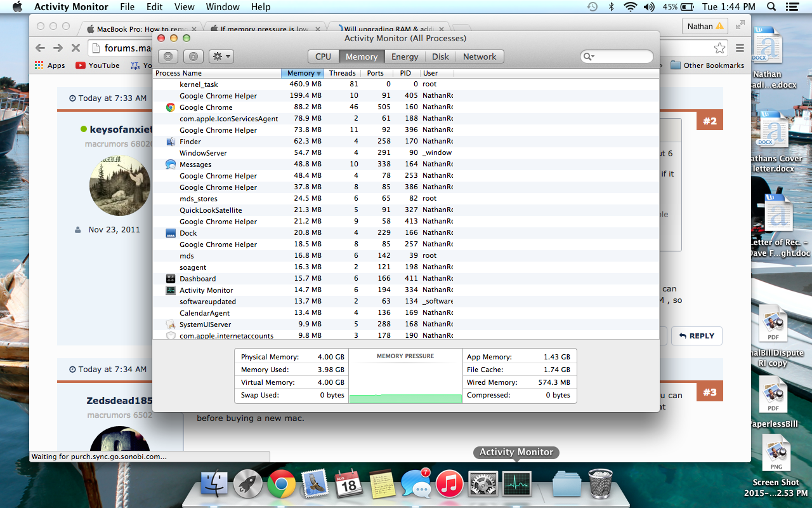Switch to MacBook Pro Chrome tab
This screenshot has width=812, height=508.
[141, 29]
